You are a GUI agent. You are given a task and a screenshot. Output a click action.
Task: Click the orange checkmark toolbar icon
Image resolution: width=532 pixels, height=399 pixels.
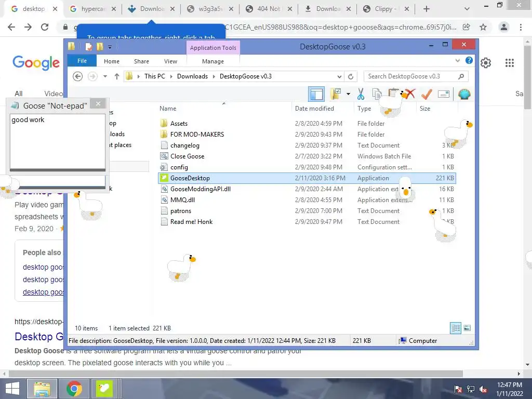click(x=427, y=94)
